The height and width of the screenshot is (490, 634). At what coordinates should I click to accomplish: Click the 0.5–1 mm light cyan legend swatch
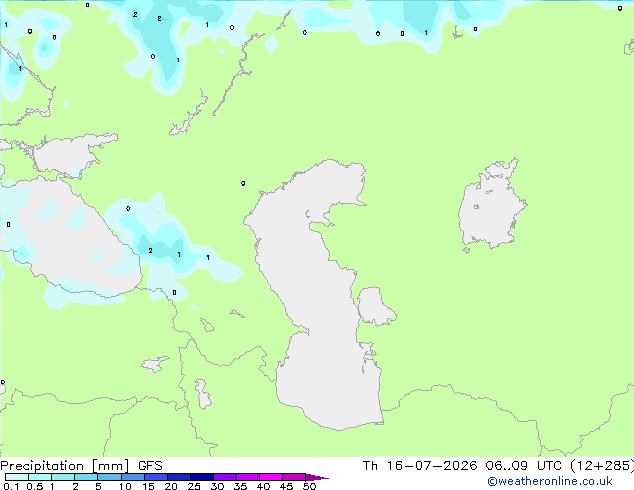[40, 477]
